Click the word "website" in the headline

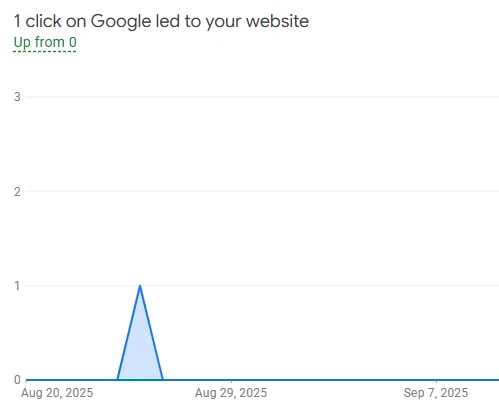[277, 21]
